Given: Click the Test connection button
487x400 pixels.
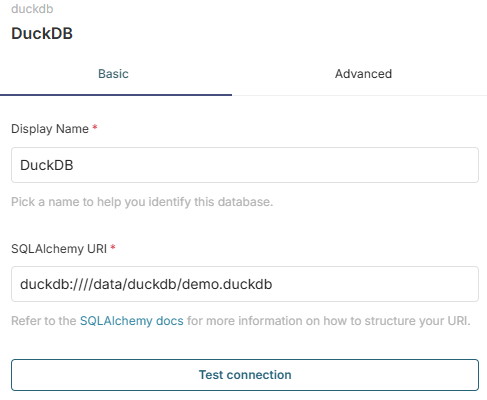Looking at the screenshot, I should coord(245,375).
